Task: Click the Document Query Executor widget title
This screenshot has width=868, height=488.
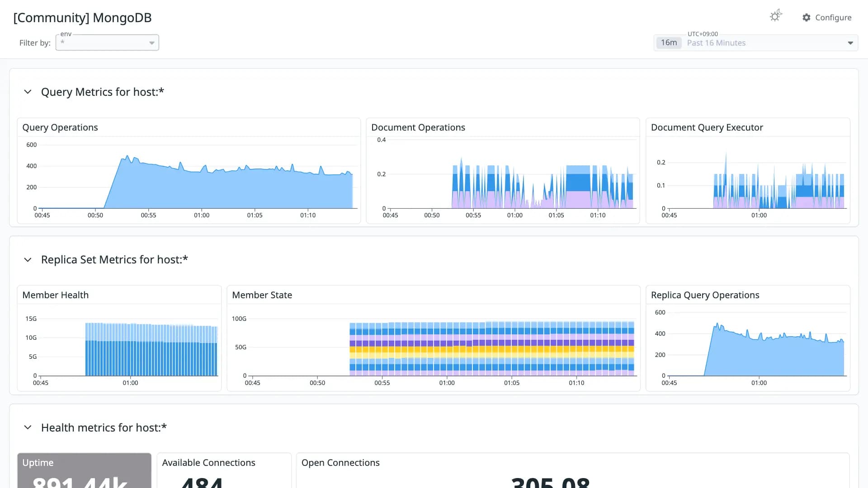Action: 707,127
